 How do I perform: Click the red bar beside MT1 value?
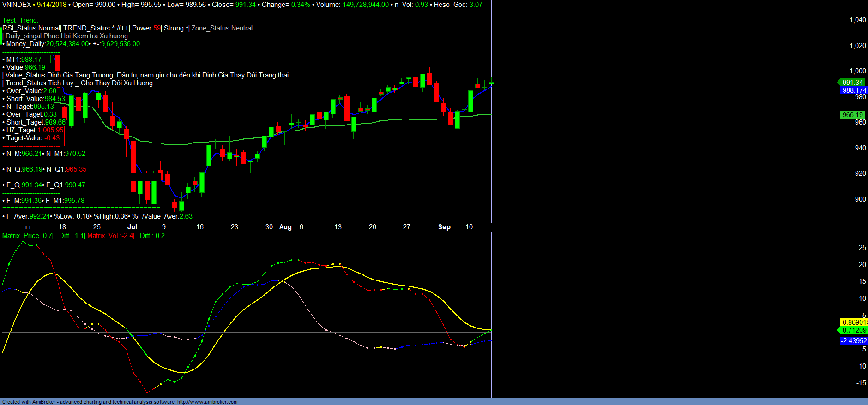tap(57, 63)
